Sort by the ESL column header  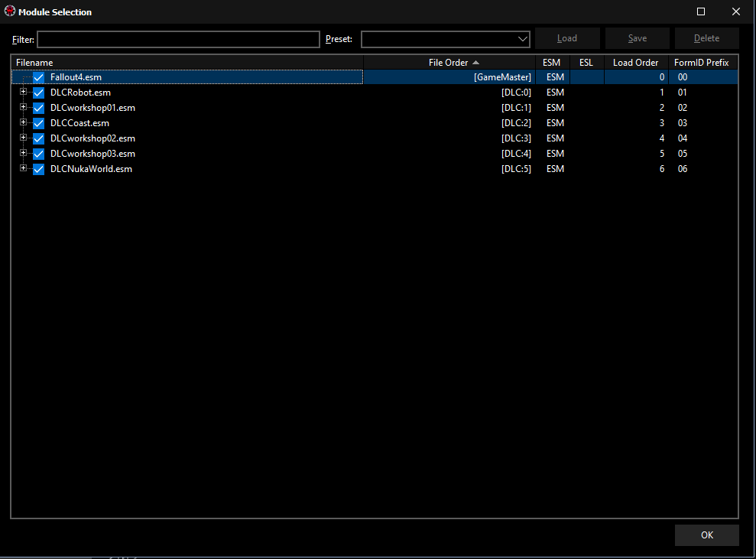click(587, 63)
